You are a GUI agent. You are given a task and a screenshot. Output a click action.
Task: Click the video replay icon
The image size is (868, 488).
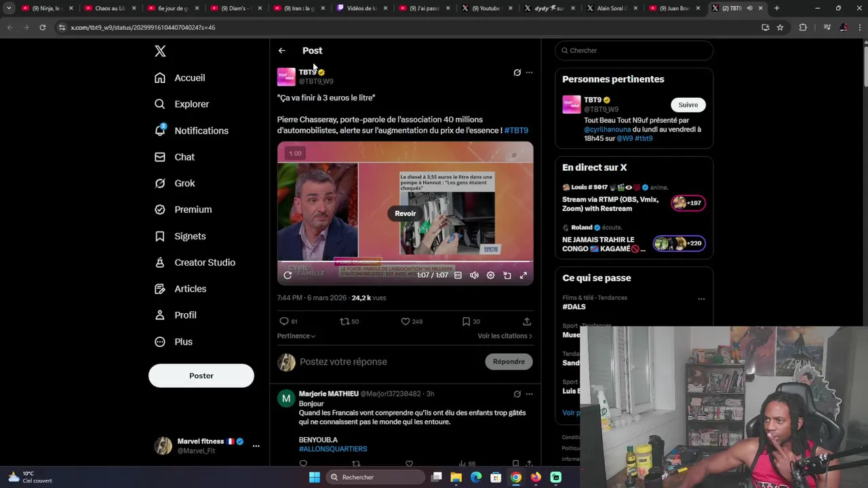(288, 275)
